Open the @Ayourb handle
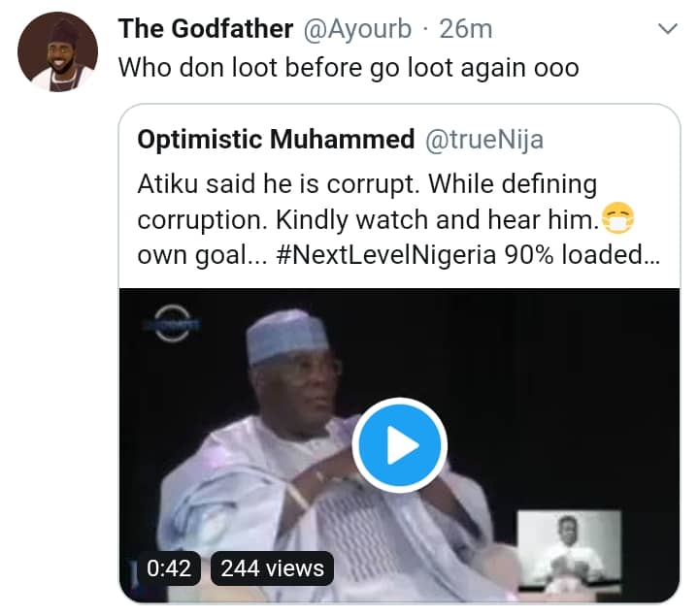This screenshot has width=699, height=616. click(359, 29)
